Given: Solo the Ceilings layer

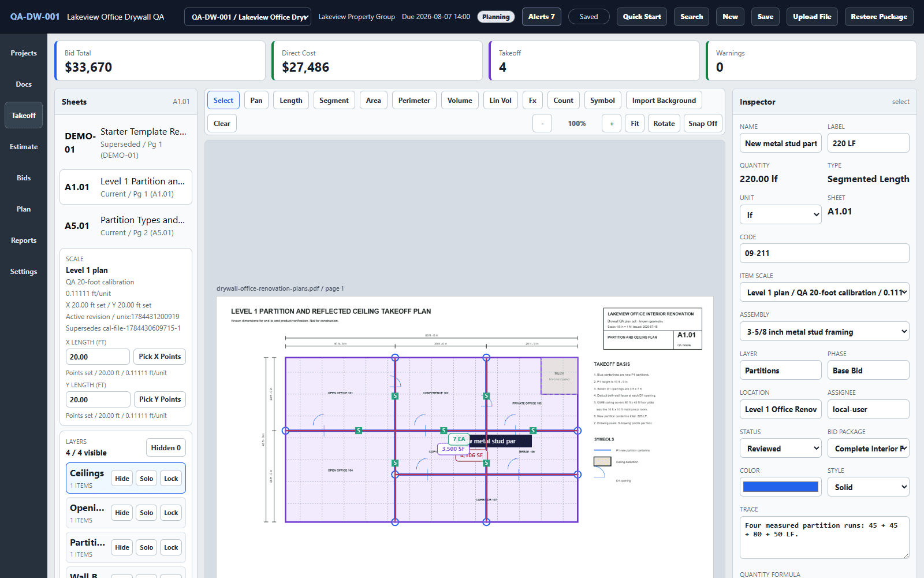Looking at the screenshot, I should tap(147, 479).
